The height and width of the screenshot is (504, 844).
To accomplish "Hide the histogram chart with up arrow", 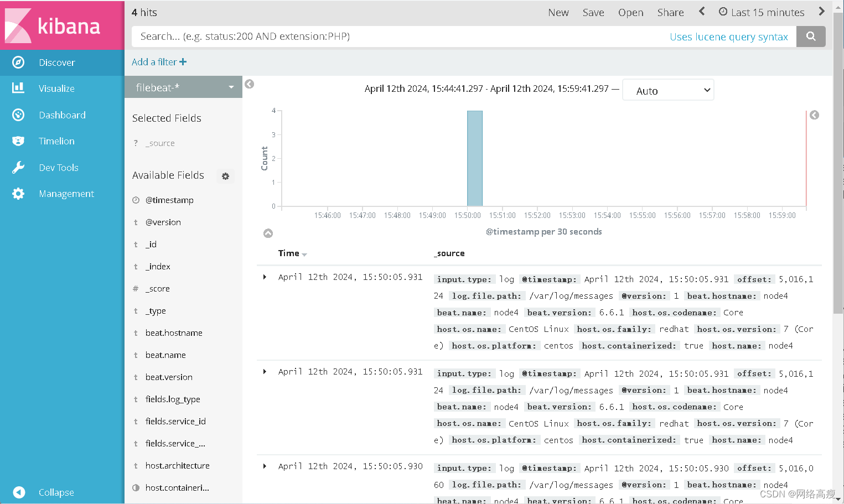I will pyautogui.click(x=268, y=233).
